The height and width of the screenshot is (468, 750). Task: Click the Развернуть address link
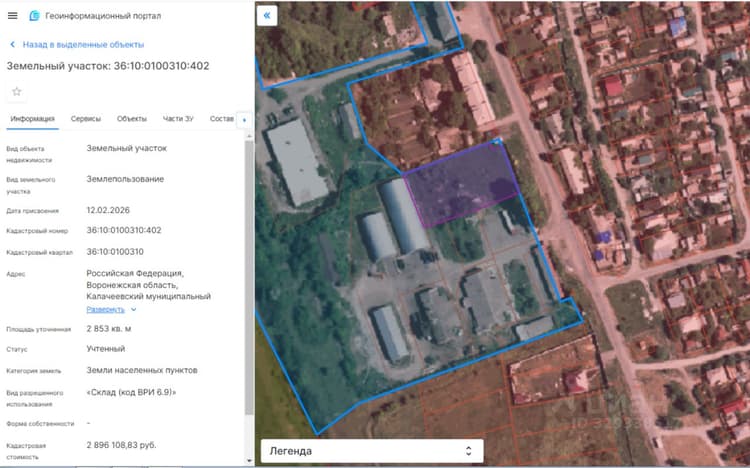click(105, 310)
